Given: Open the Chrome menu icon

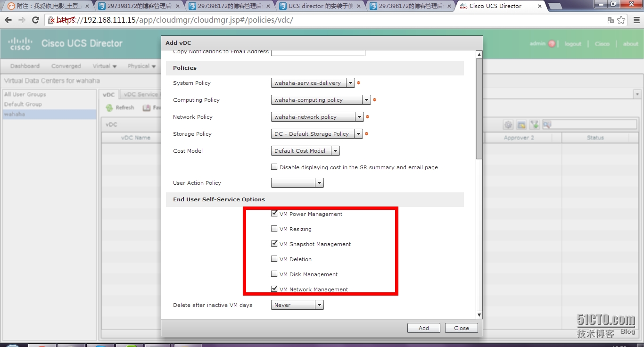Looking at the screenshot, I should coord(636,20).
